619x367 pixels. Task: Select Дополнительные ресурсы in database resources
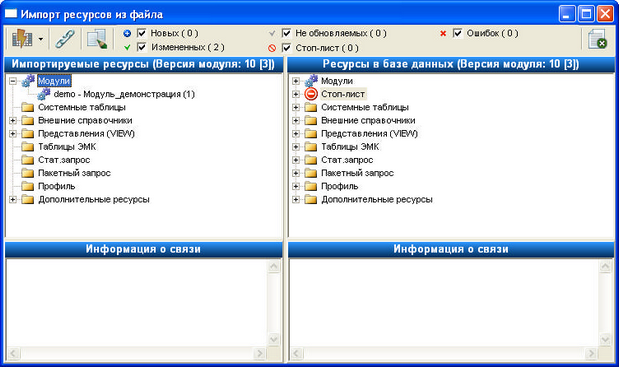tap(377, 199)
